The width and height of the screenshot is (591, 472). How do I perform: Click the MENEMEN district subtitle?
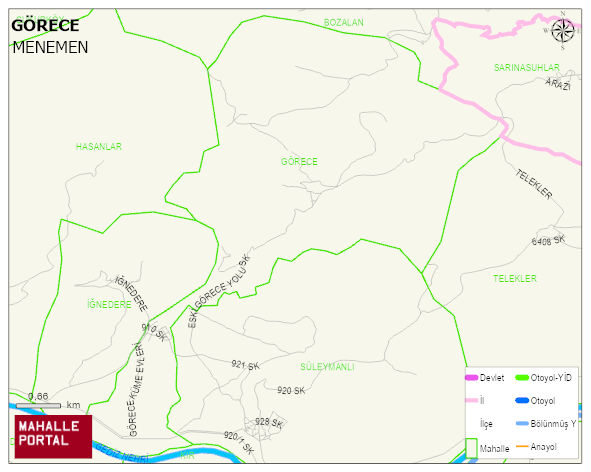click(50, 48)
